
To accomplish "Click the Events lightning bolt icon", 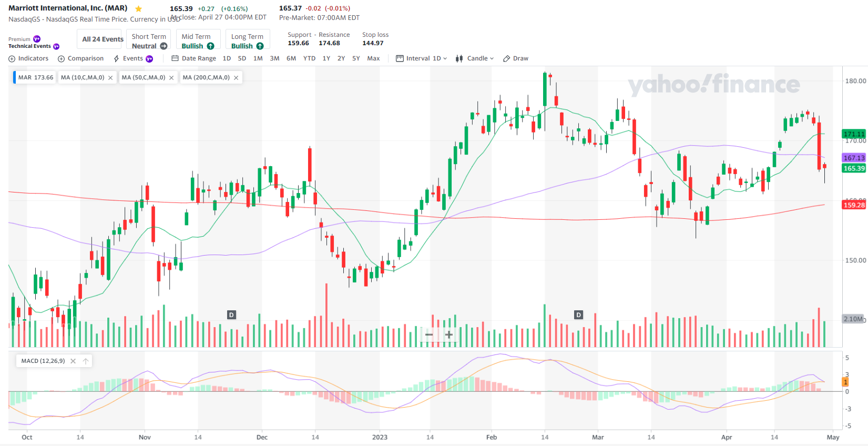I will click(x=117, y=59).
